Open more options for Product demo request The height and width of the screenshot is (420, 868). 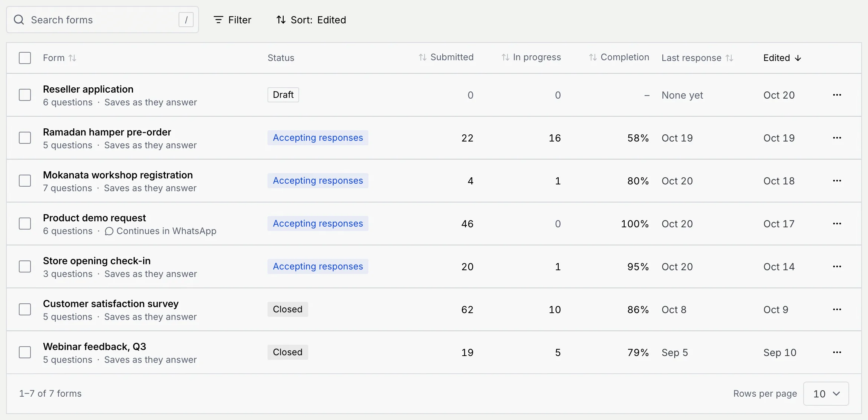coord(837,224)
